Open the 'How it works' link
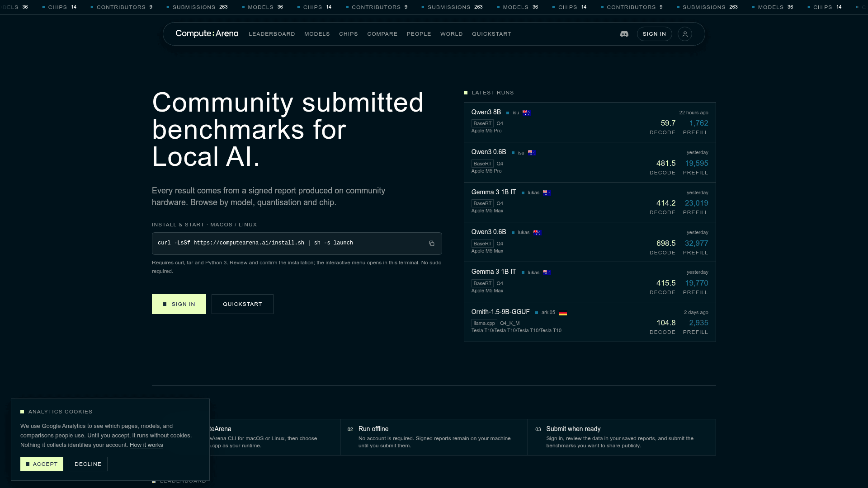 (x=146, y=445)
